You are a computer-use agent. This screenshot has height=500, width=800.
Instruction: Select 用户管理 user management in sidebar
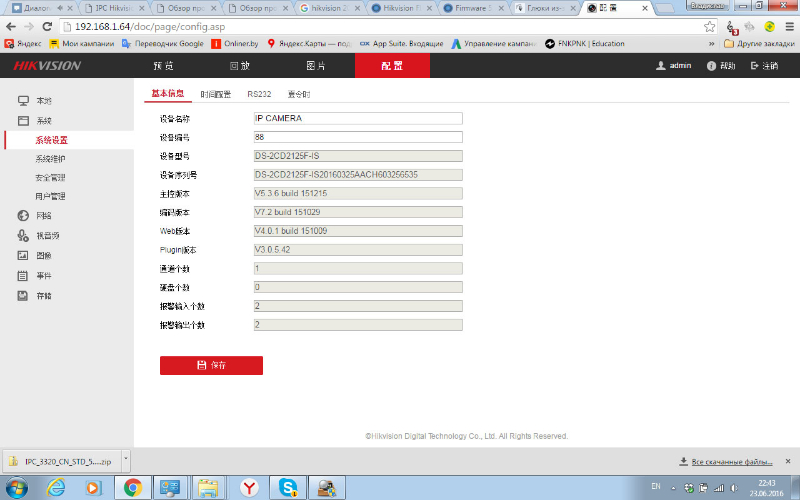[x=51, y=196]
